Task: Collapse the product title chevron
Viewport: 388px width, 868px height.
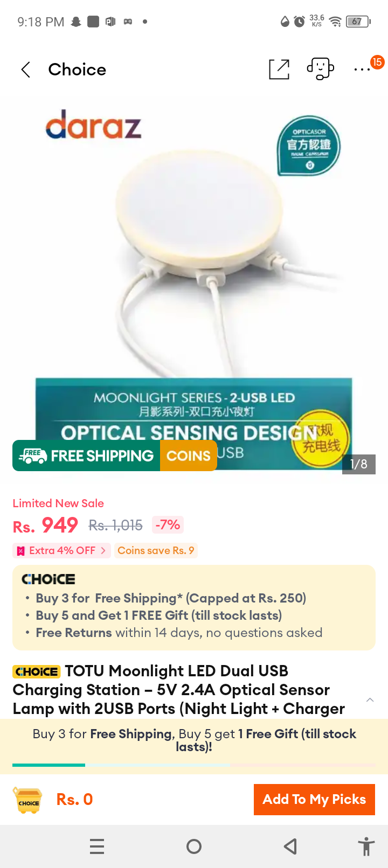Action: pyautogui.click(x=370, y=700)
